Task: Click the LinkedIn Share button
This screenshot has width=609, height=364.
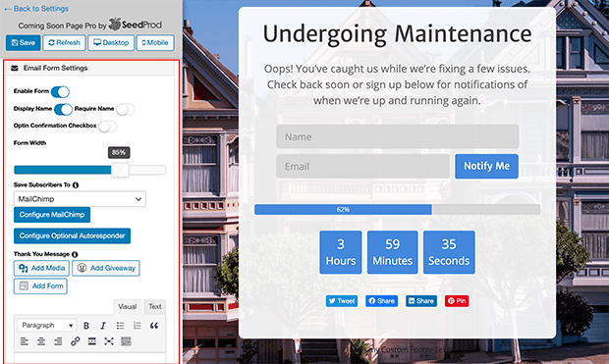Action: pos(421,301)
